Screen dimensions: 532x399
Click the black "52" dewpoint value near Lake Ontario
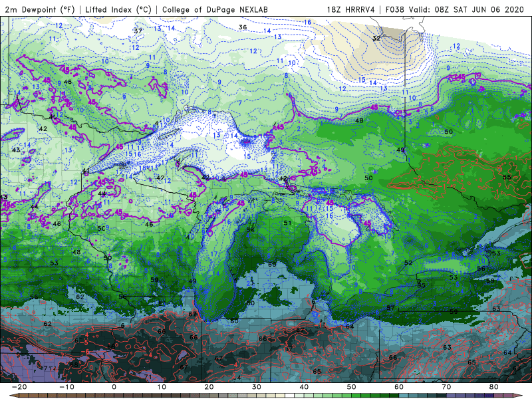pyautogui.click(x=408, y=263)
